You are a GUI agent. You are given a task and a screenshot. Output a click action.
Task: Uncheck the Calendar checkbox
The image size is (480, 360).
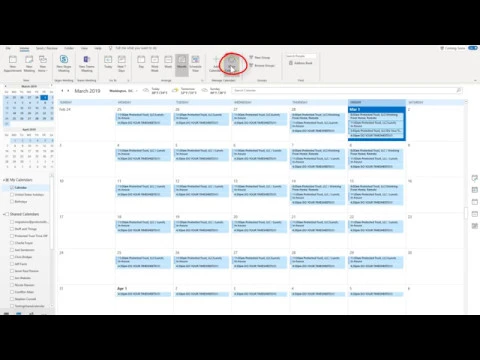point(12,187)
